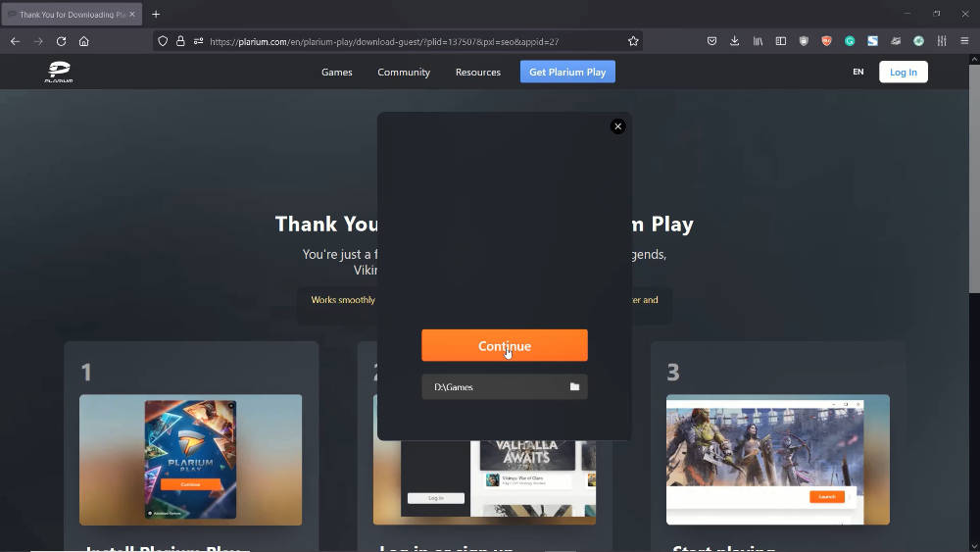980x552 pixels.
Task: Open the Grammarly extension
Action: (x=850, y=41)
